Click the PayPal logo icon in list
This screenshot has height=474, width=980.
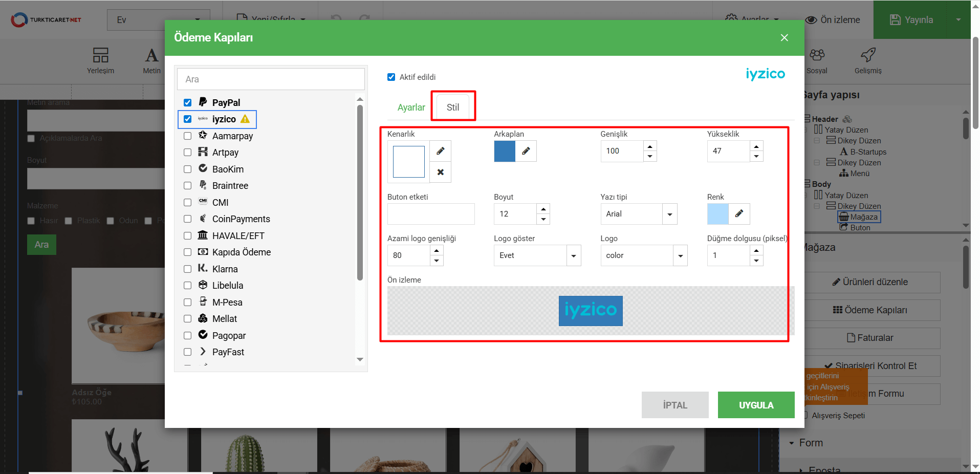point(203,102)
